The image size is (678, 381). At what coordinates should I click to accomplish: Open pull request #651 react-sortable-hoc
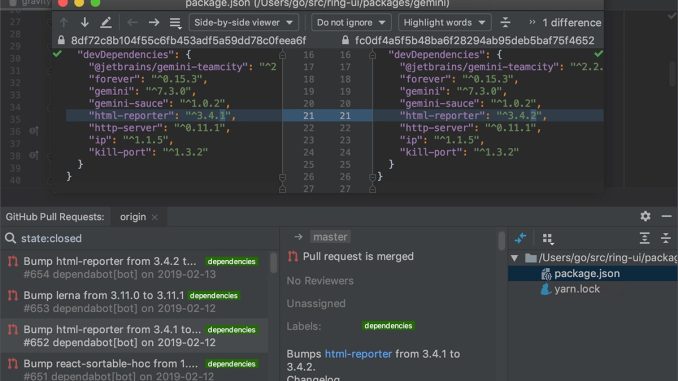click(x=134, y=368)
